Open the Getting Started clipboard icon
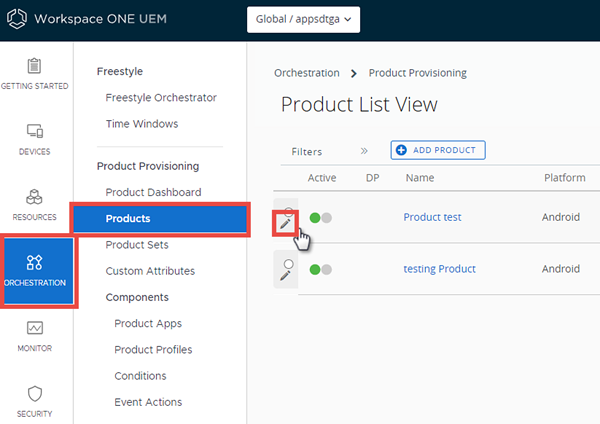The image size is (600, 424). tap(34, 65)
